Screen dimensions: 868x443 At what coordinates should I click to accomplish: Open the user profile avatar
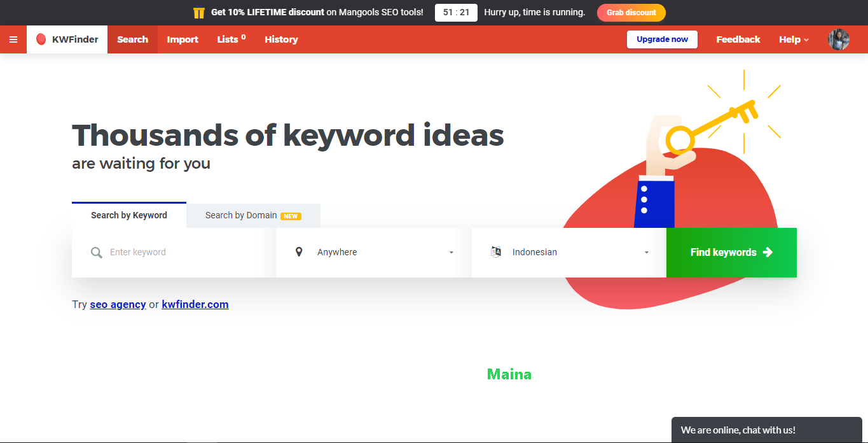pyautogui.click(x=839, y=39)
